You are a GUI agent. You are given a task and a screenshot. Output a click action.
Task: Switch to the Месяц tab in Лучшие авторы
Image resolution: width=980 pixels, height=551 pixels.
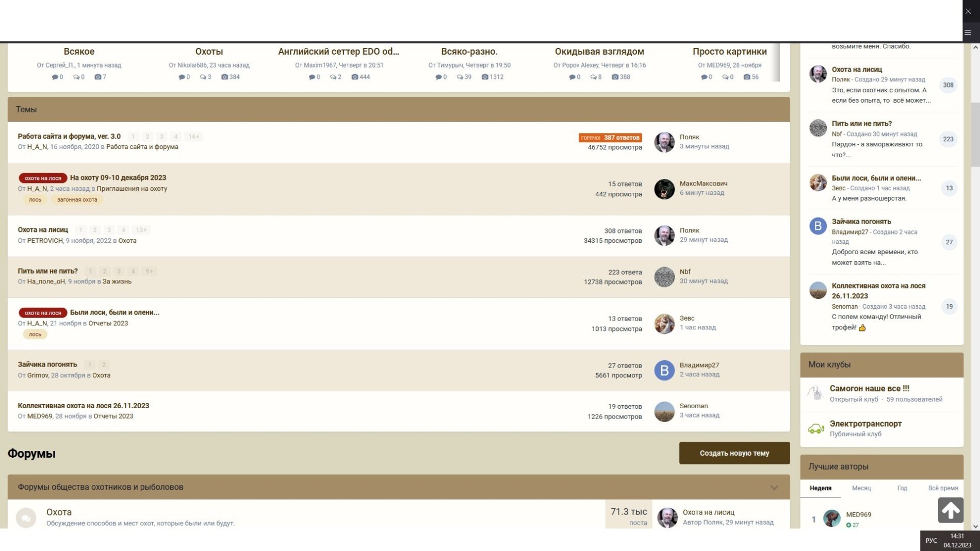click(x=861, y=488)
